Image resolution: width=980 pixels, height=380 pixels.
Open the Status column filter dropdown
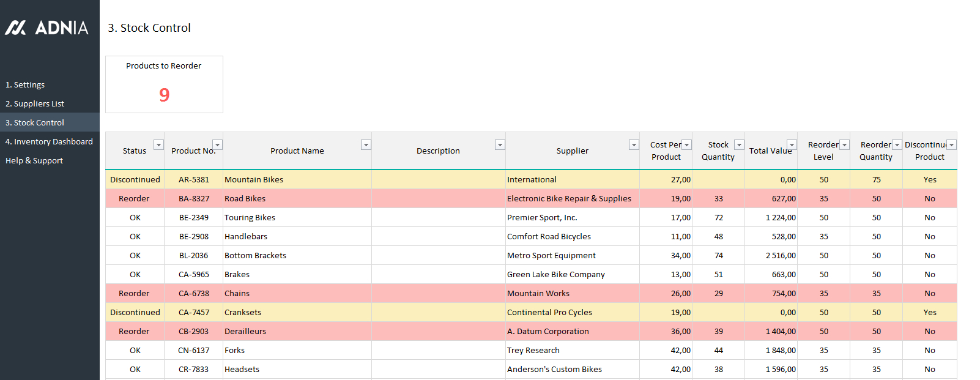pyautogui.click(x=158, y=145)
